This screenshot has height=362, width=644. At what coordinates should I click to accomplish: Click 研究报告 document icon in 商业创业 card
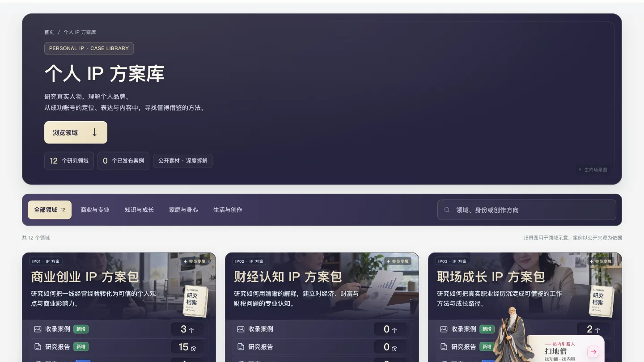tap(38, 347)
